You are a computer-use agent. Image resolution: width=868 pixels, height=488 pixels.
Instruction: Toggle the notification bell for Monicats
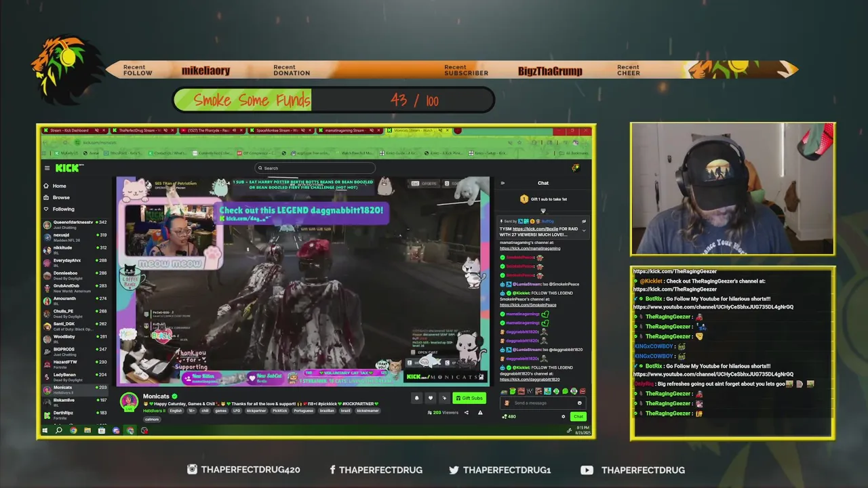coord(416,398)
